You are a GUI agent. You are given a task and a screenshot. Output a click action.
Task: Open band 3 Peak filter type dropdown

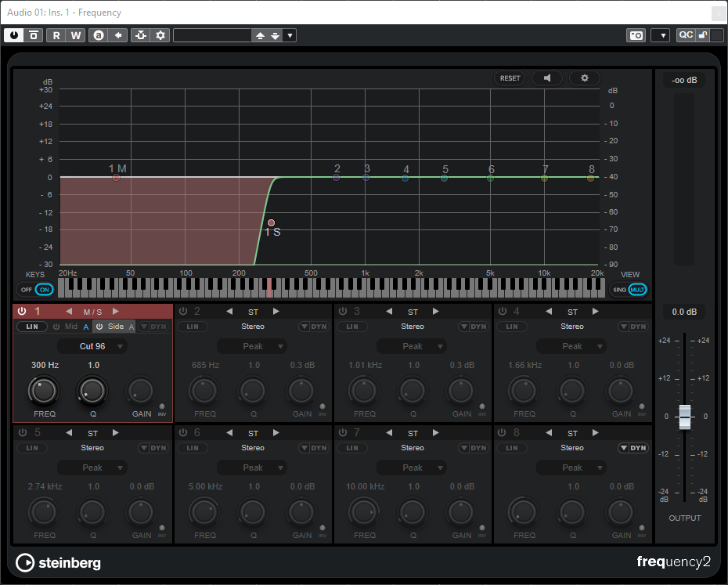412,346
